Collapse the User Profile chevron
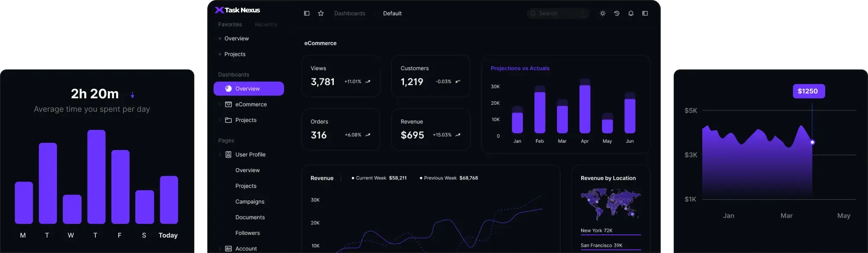 pyautogui.click(x=219, y=154)
